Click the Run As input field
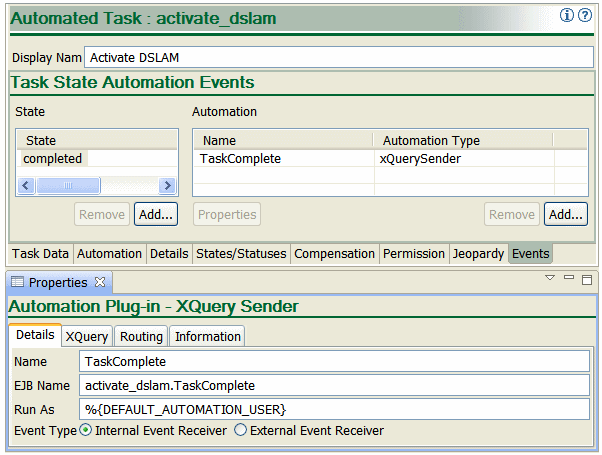This screenshot has height=455, width=602. pyautogui.click(x=334, y=409)
